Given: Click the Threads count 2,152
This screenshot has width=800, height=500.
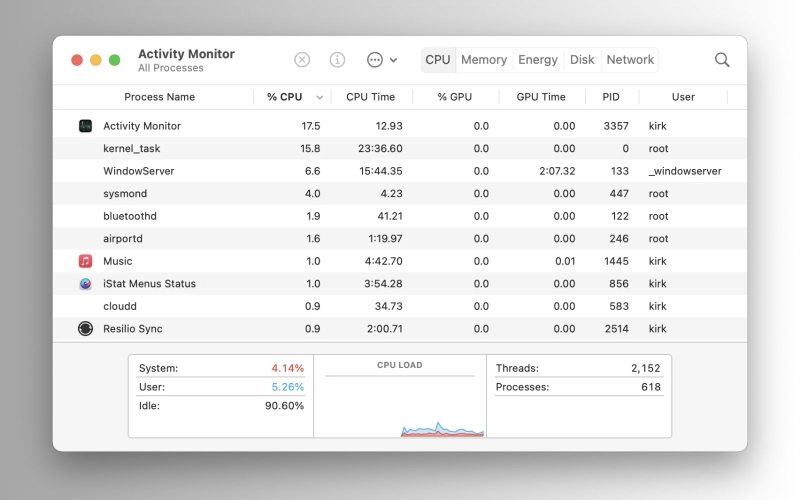Looking at the screenshot, I should tap(645, 368).
